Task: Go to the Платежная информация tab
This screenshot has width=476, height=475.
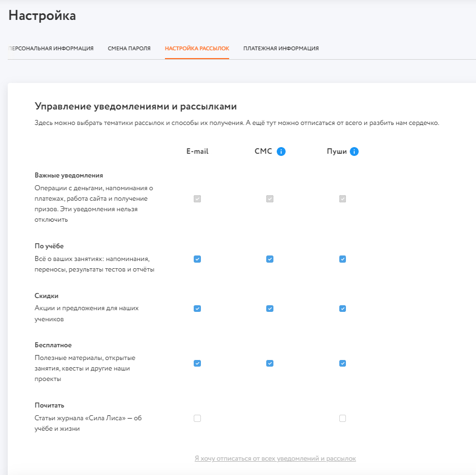Action: point(281,49)
